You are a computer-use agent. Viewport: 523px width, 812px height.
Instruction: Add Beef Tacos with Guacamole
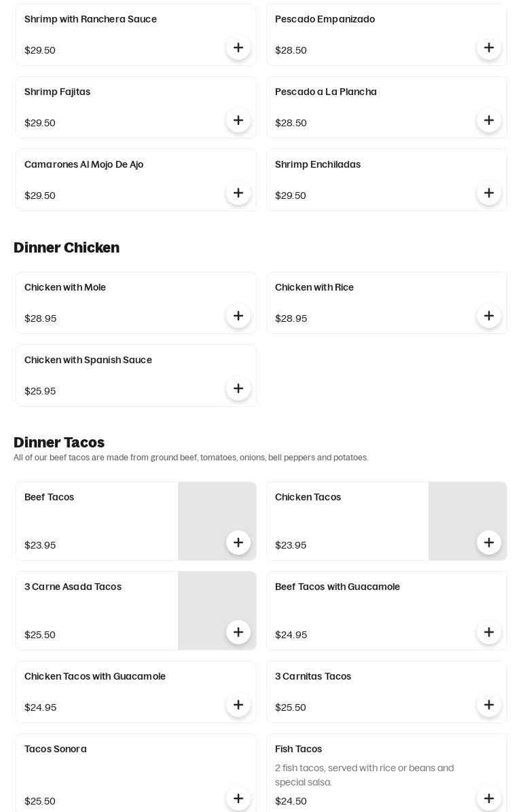pos(489,632)
